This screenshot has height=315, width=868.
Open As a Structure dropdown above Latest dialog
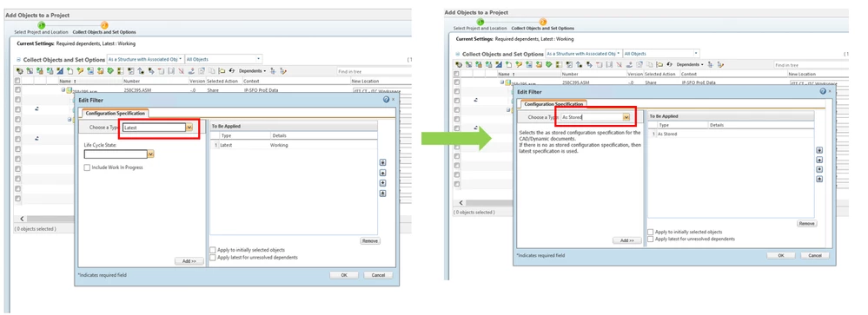[146, 59]
